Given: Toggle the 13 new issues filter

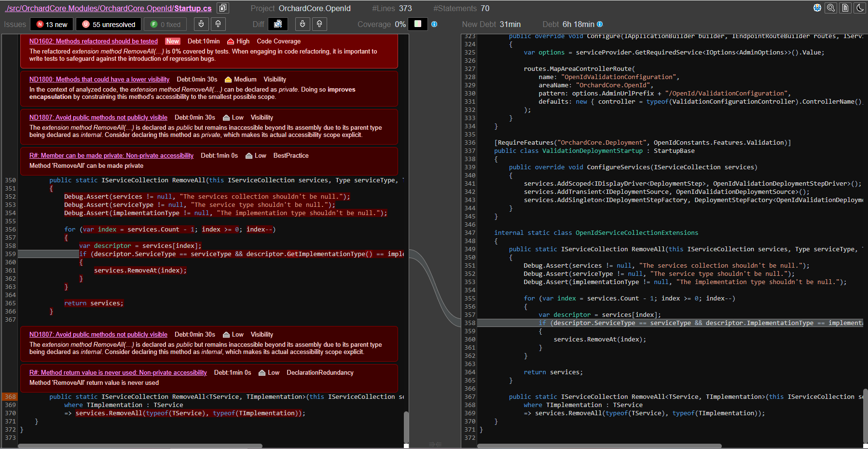Looking at the screenshot, I should 52,24.
